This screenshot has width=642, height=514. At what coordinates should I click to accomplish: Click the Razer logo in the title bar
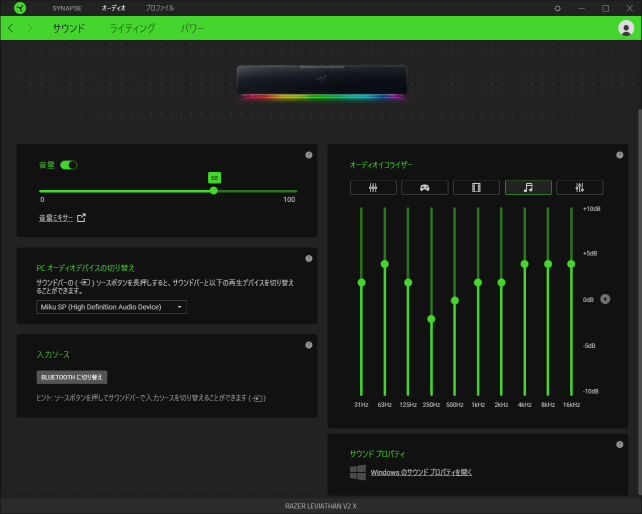point(20,8)
